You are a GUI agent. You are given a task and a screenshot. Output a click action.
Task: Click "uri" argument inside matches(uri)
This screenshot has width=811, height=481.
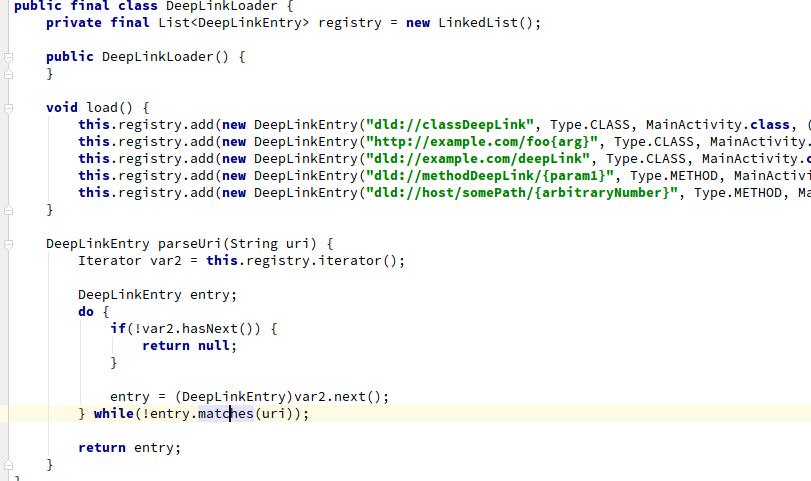[x=274, y=414]
